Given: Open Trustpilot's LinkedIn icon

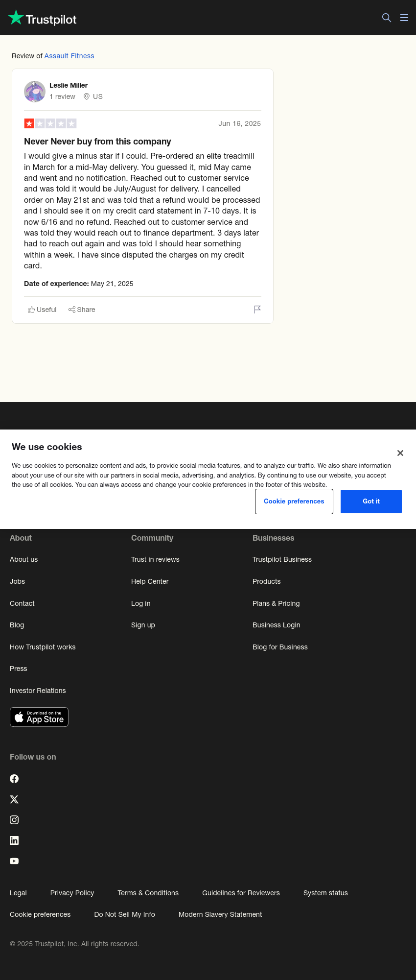Looking at the screenshot, I should click(x=14, y=840).
